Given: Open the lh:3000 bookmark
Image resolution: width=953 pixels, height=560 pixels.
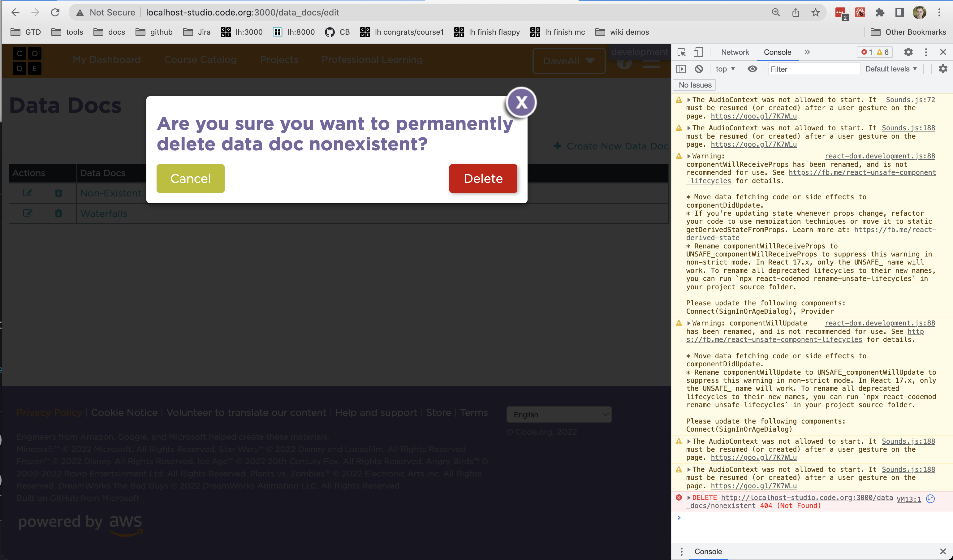Looking at the screenshot, I should (x=242, y=32).
